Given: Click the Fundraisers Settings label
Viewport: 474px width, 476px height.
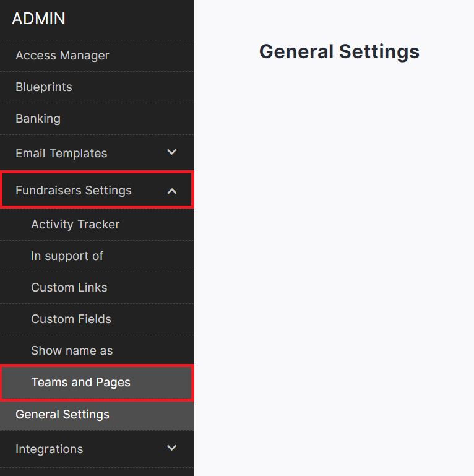Looking at the screenshot, I should pos(74,191).
